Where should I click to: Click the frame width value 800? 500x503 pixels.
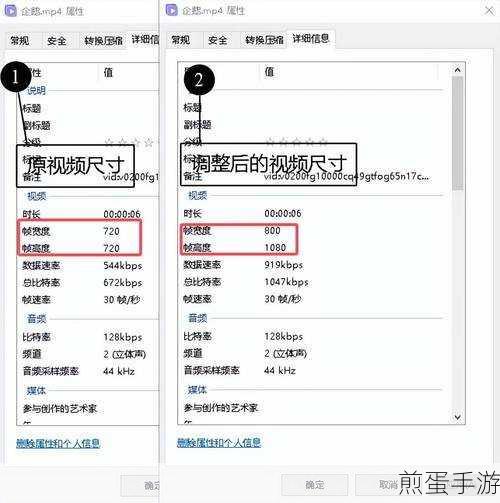pos(272,230)
